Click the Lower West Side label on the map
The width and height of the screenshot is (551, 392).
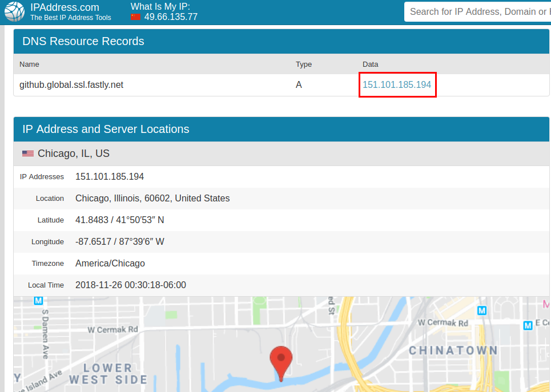click(x=107, y=373)
